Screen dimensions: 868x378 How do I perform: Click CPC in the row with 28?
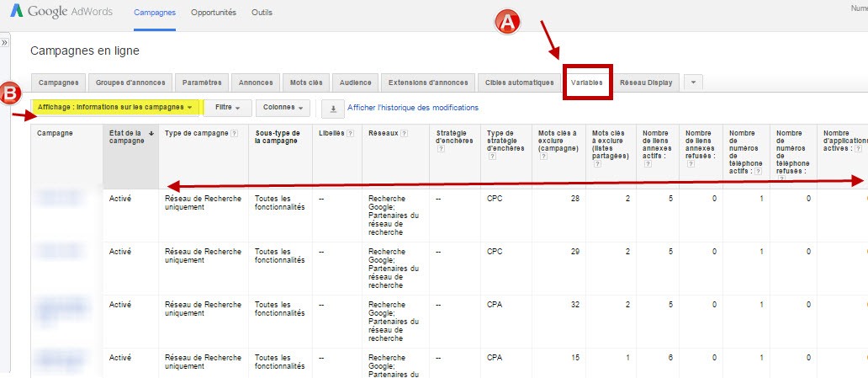(495, 199)
